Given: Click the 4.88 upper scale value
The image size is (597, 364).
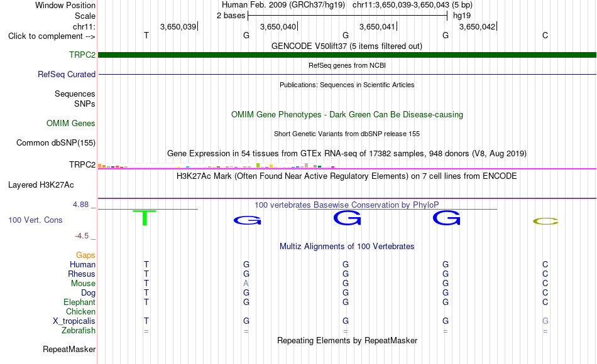Looking at the screenshot, I should coord(80,205).
